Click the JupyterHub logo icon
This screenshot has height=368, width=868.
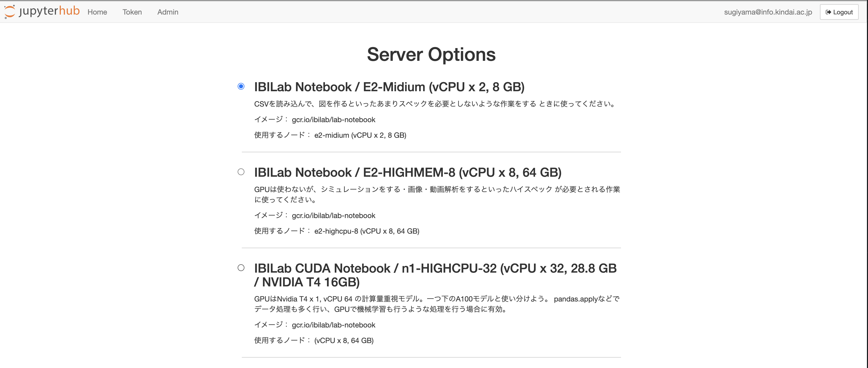point(10,11)
